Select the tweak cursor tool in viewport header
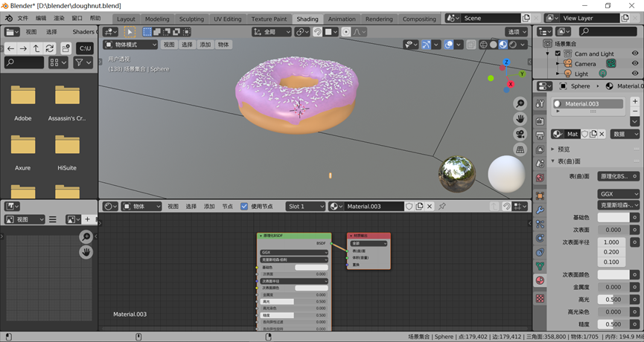The width and height of the screenshot is (644, 342). pyautogui.click(x=130, y=31)
